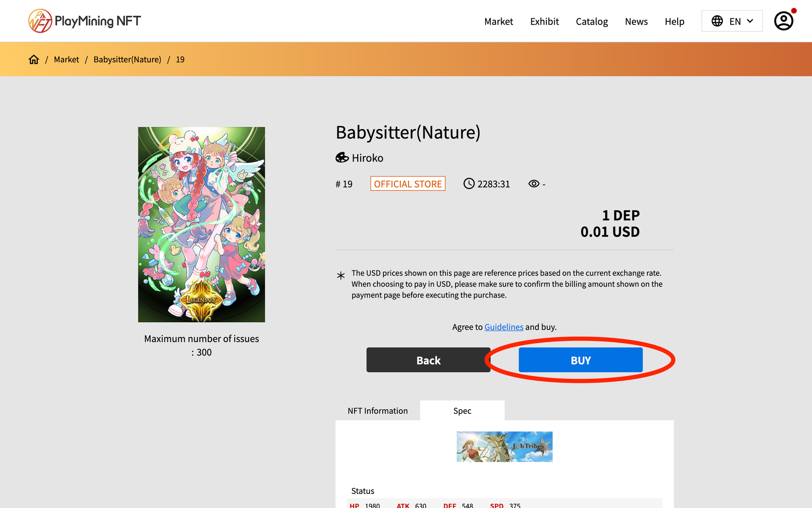Screen dimensions: 812x508
Task: Go to the Catalog page
Action: coord(592,21)
